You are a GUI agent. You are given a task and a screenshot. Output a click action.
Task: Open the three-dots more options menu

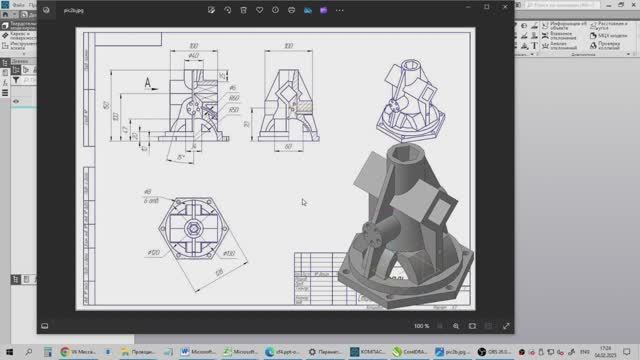coord(340,10)
